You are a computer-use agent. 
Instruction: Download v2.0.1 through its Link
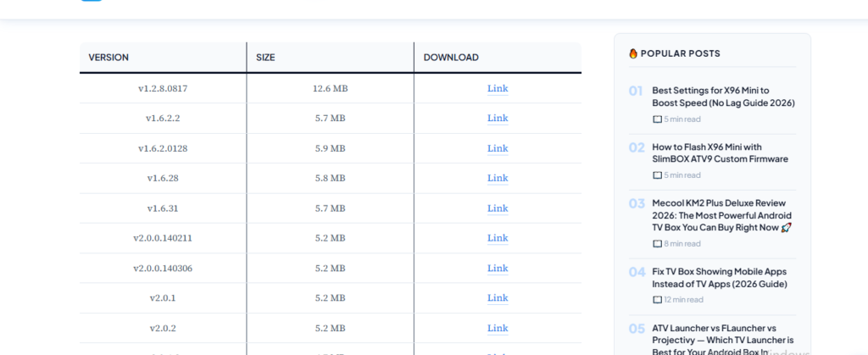(x=498, y=298)
